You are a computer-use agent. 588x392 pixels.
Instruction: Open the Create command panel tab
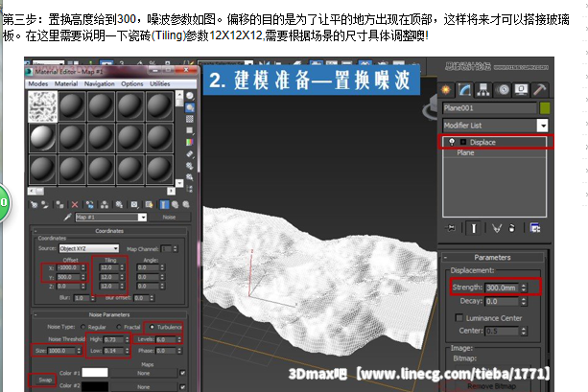446,90
